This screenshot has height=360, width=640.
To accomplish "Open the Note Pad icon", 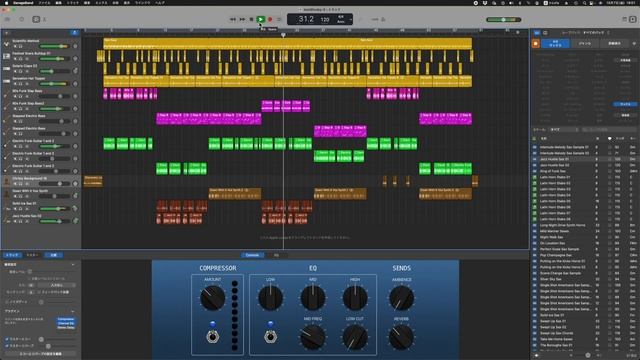I will click(x=624, y=19).
